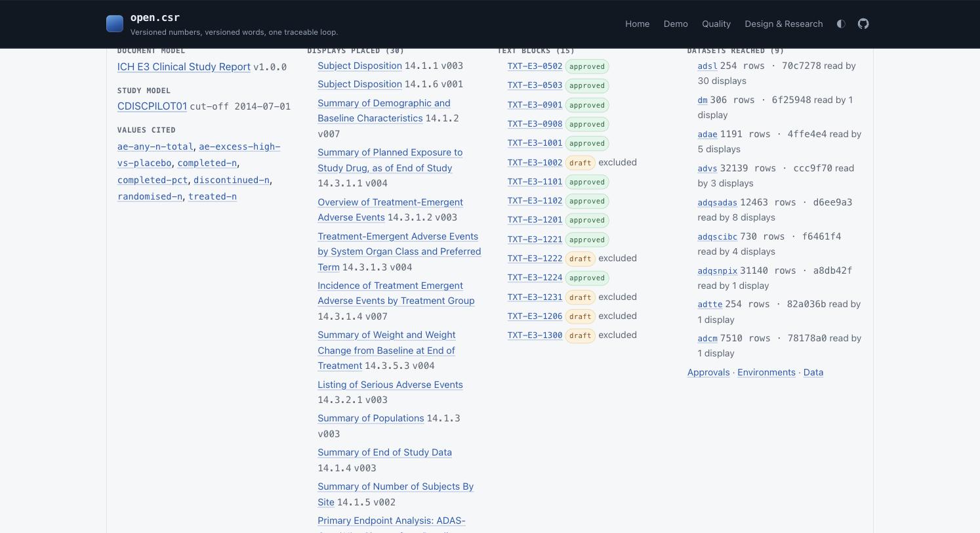Open text block TXT-E3-0502

click(x=535, y=66)
